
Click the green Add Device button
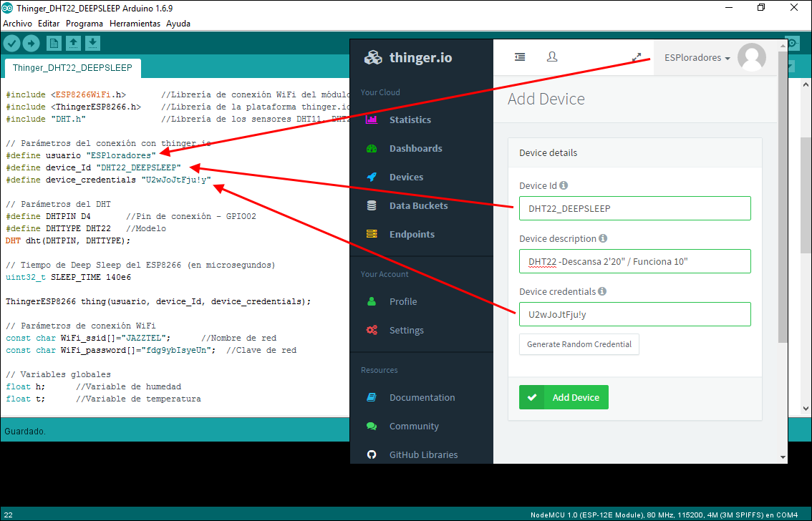point(564,397)
